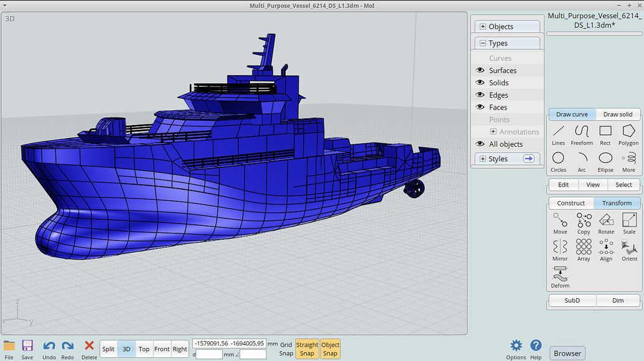Click the Styles arrow button
This screenshot has height=361, width=644.
coord(529,159)
